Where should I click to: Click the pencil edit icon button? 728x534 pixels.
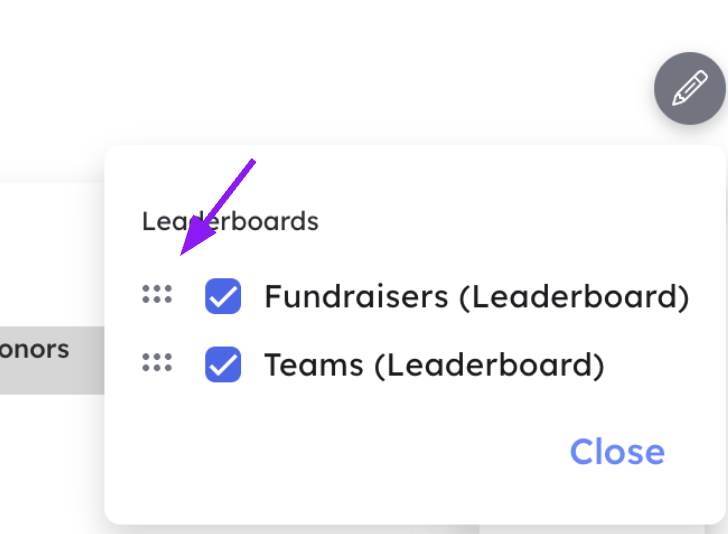689,89
